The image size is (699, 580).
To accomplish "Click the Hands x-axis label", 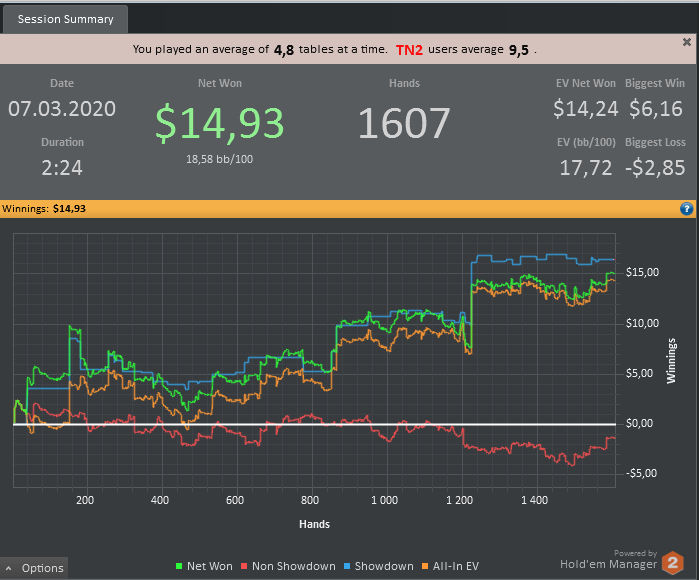I will click(314, 524).
